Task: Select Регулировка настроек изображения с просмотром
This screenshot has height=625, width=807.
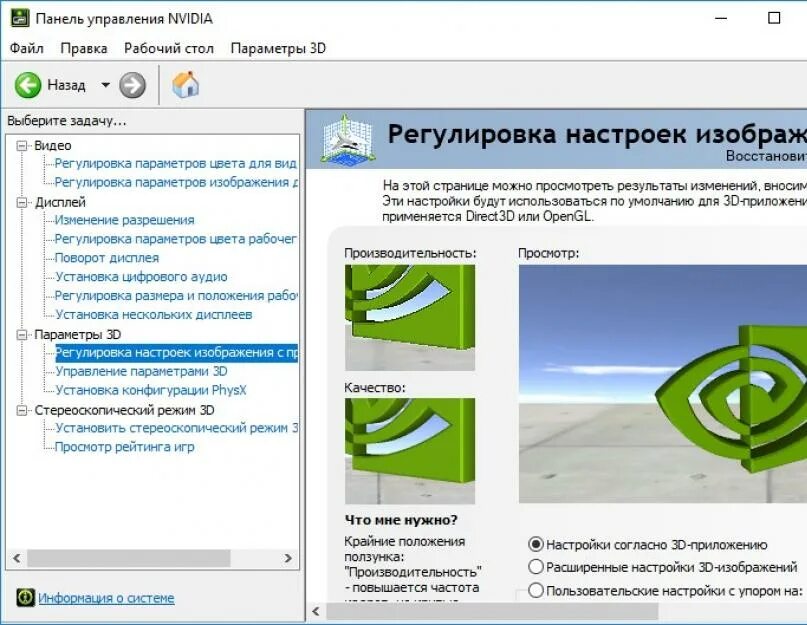Action: 177,353
